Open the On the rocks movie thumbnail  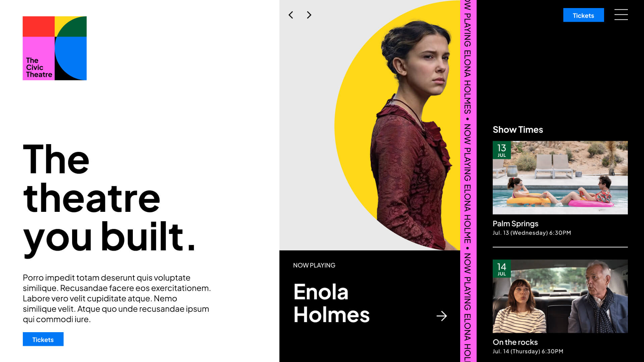pyautogui.click(x=560, y=296)
